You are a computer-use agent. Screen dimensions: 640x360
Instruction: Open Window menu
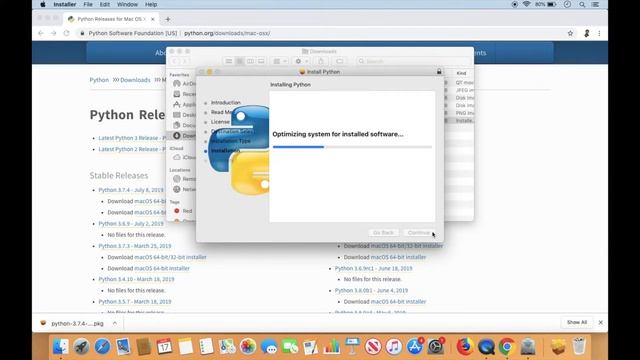click(127, 4)
